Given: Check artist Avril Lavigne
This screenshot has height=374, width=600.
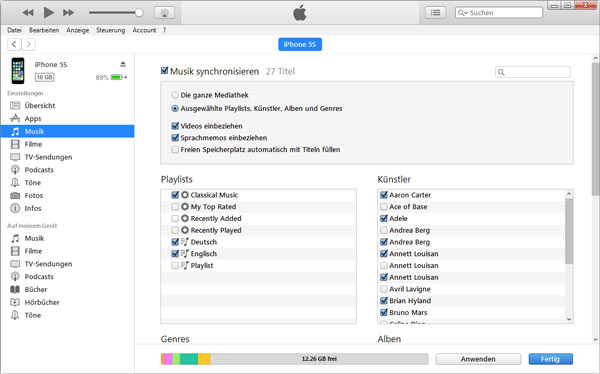Looking at the screenshot, I should pos(384,289).
